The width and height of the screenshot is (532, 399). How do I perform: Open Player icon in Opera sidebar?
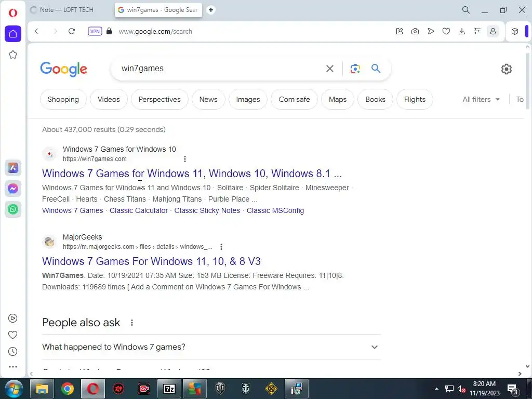click(12, 318)
